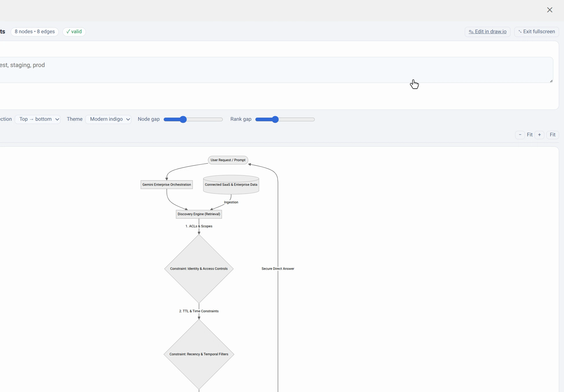Click the '2. TTL & Time Constraints' label

(x=199, y=311)
